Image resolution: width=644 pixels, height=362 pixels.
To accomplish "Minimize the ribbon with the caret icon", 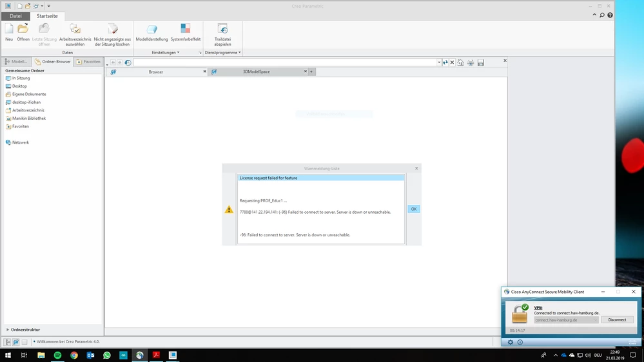I will [x=594, y=15].
